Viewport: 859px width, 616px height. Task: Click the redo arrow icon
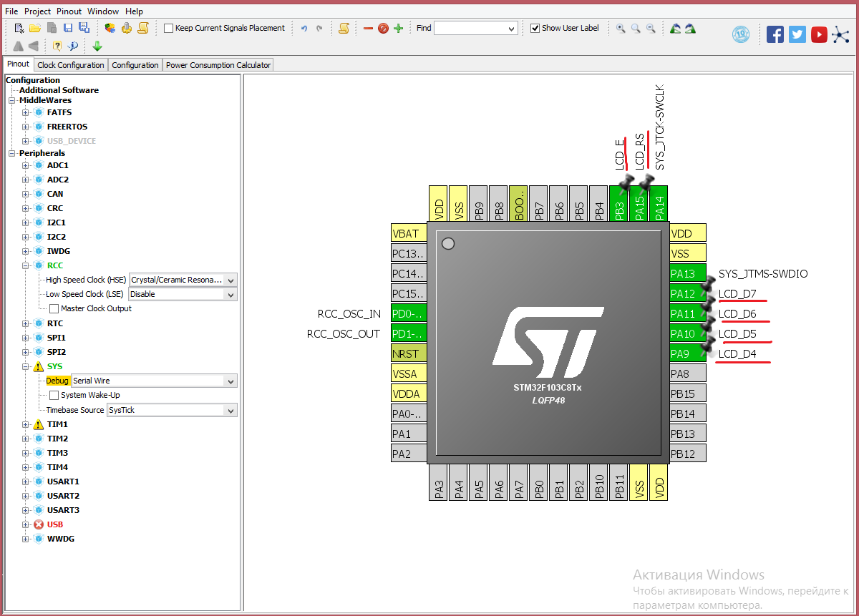click(319, 29)
